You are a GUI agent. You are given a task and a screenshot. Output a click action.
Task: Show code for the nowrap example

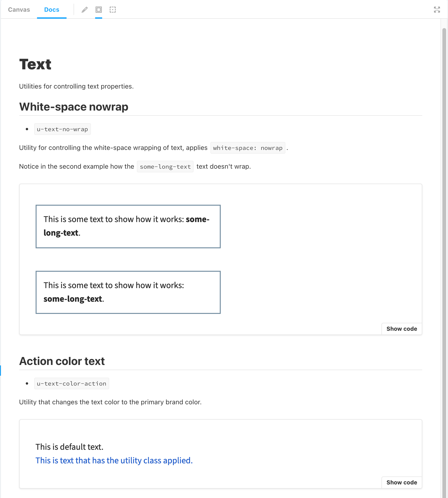[x=402, y=329]
